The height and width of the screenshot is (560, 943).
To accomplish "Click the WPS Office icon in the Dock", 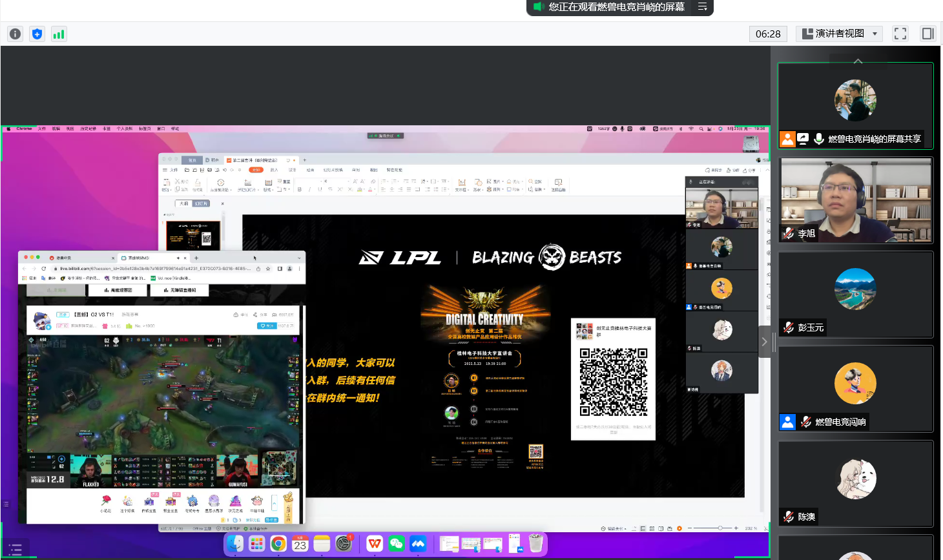I will [375, 544].
